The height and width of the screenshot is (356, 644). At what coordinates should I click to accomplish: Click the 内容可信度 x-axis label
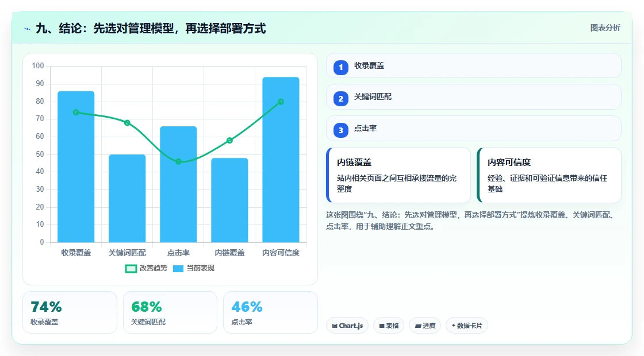click(x=281, y=253)
